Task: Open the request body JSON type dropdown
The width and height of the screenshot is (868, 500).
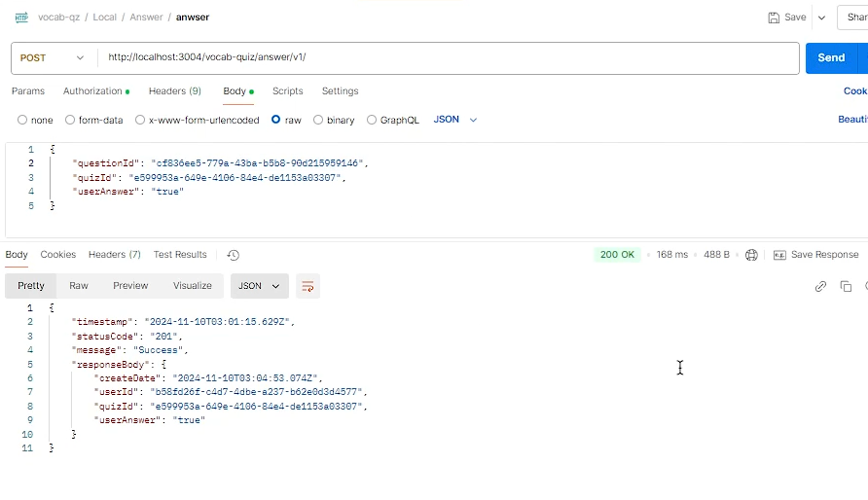Action: tap(455, 120)
